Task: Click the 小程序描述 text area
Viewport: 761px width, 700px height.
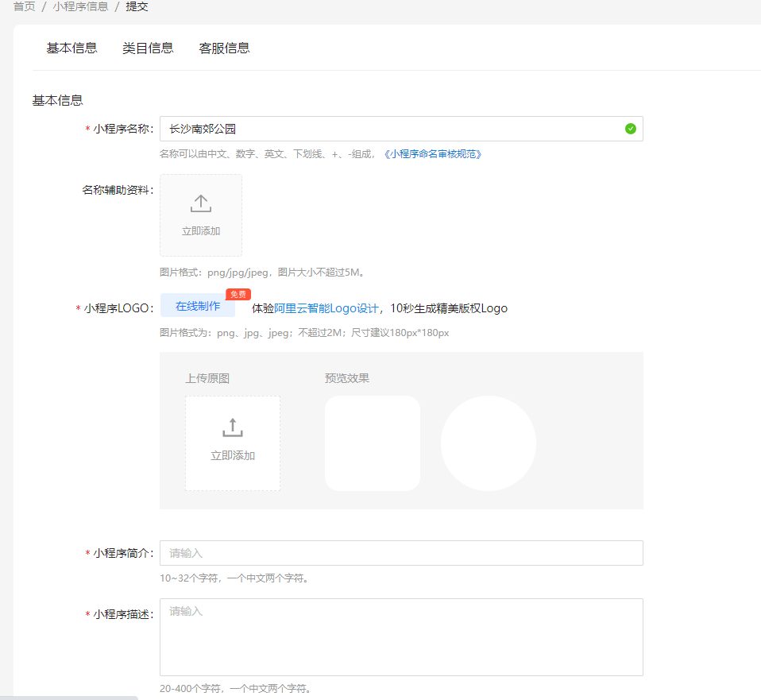Action: pos(401,637)
